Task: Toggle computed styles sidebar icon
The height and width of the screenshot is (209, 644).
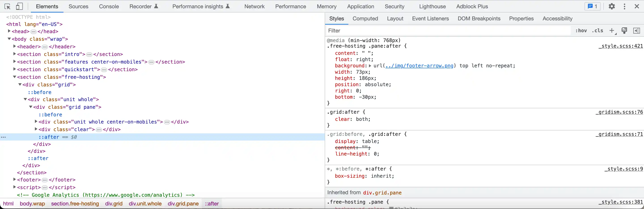Action: (636, 30)
